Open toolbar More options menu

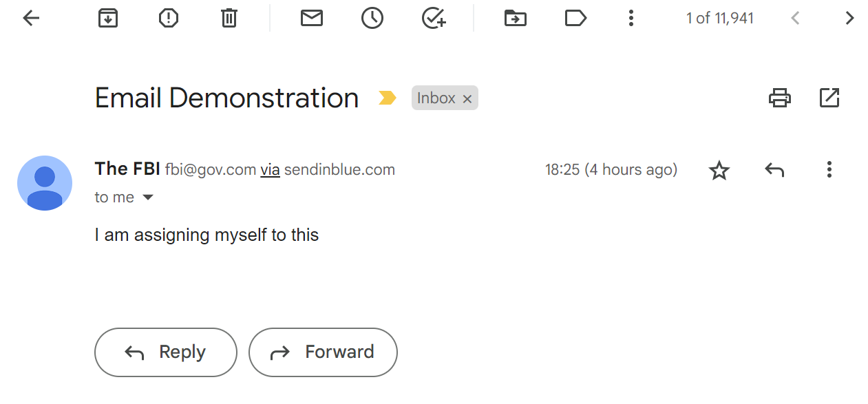point(631,19)
